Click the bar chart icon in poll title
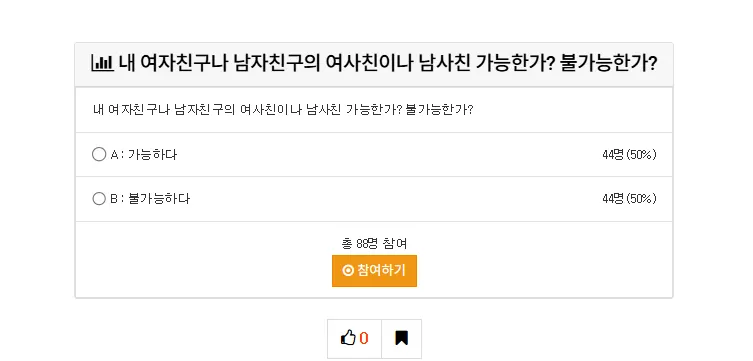The width and height of the screenshot is (753, 361). click(x=102, y=63)
